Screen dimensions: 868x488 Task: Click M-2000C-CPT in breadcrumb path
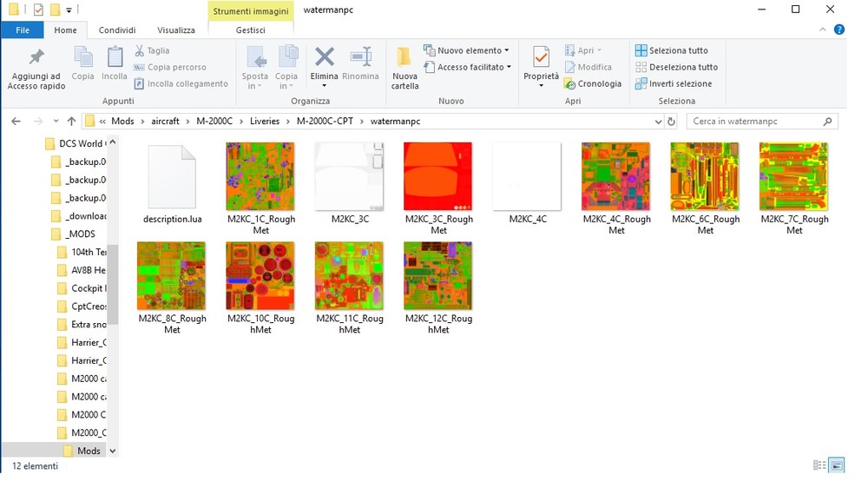tap(325, 122)
